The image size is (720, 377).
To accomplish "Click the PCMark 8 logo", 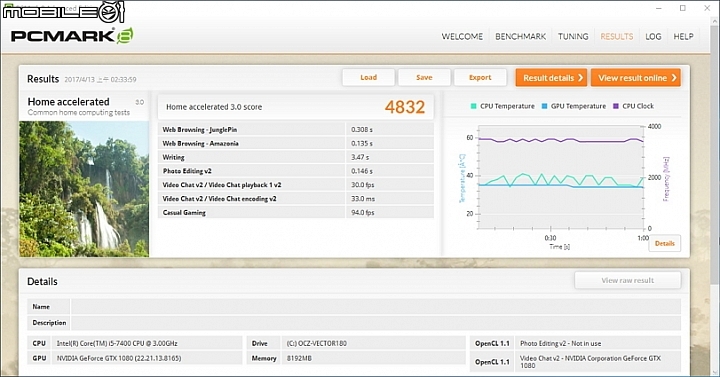I will [x=72, y=36].
